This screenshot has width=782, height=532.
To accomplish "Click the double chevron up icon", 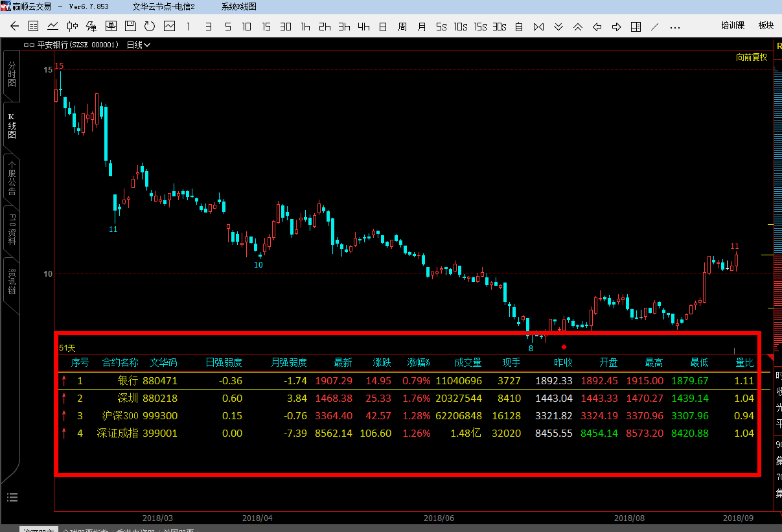I will point(578,27).
